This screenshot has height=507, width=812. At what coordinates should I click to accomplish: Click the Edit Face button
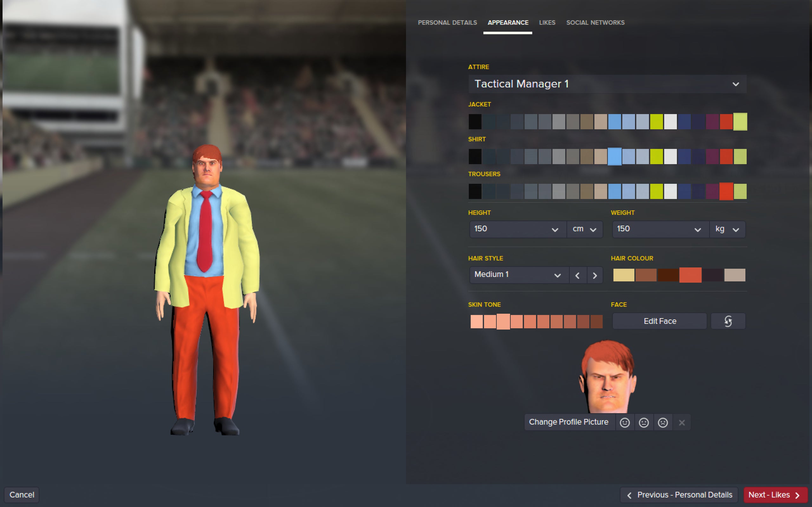pos(660,321)
